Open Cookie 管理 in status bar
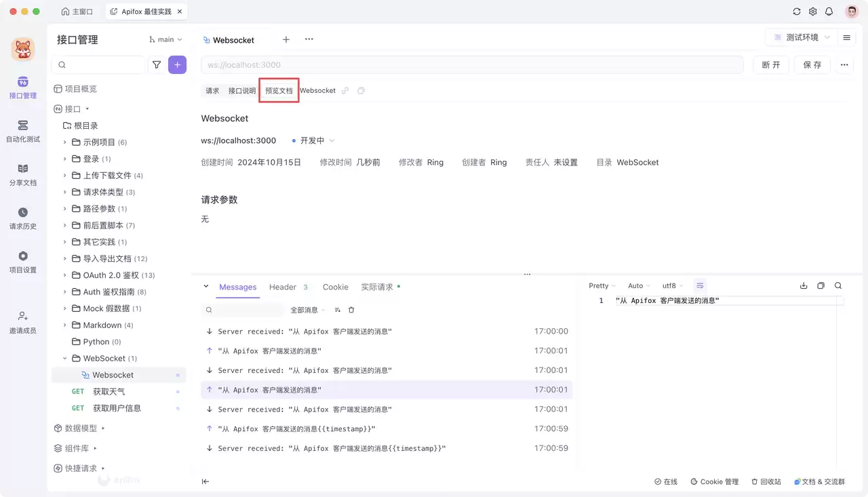This screenshot has width=868, height=497. [x=714, y=481]
